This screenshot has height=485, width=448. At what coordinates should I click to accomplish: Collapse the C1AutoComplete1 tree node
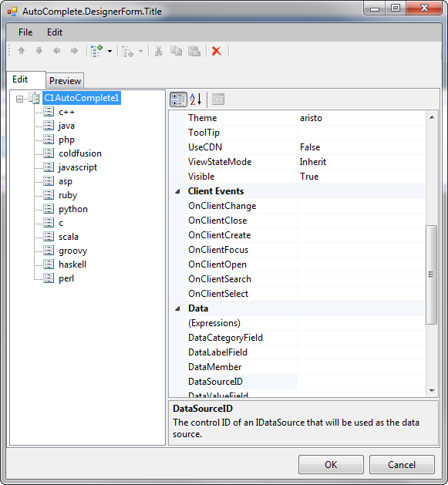[19, 99]
